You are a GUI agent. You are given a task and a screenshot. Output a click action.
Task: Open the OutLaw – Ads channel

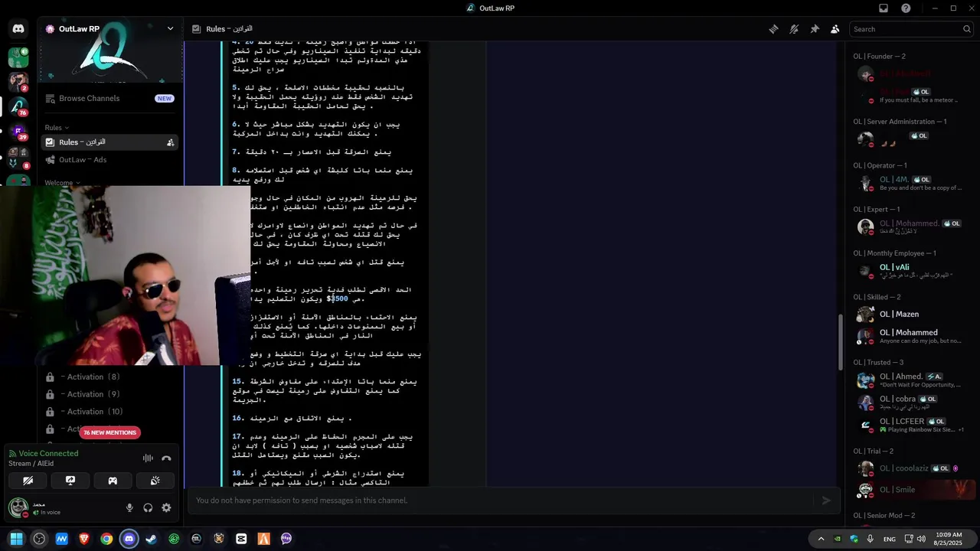click(x=110, y=160)
